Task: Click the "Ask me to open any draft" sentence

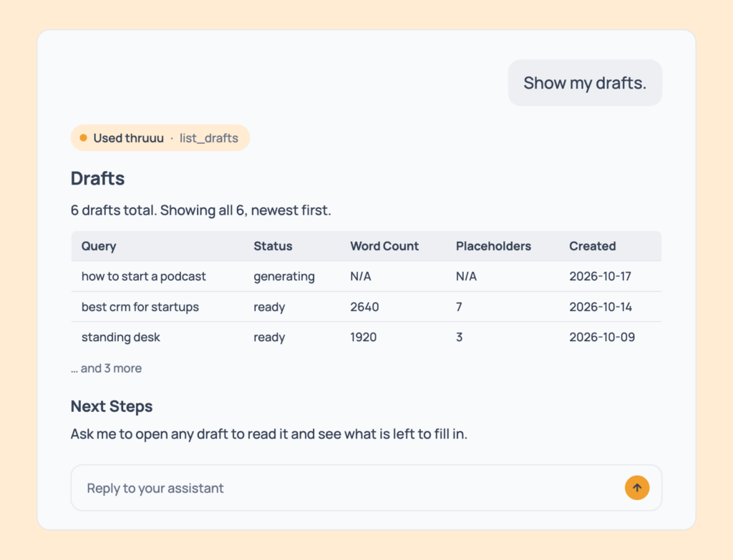Action: point(269,434)
